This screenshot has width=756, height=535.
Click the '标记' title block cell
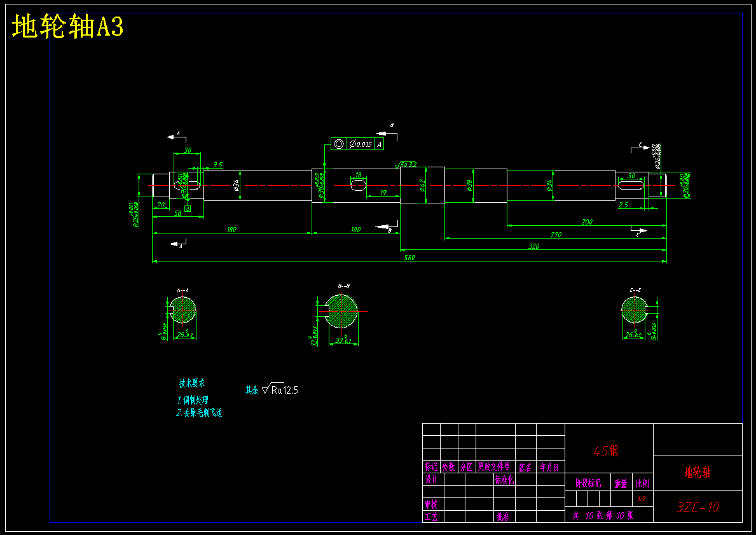coord(431,466)
